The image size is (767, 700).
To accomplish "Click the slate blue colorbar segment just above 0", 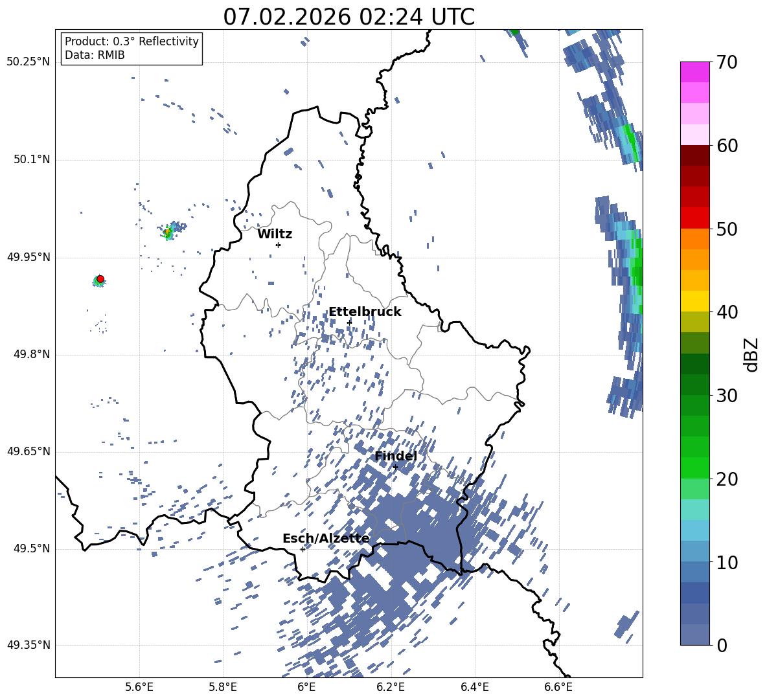I will pyautogui.click(x=694, y=635).
